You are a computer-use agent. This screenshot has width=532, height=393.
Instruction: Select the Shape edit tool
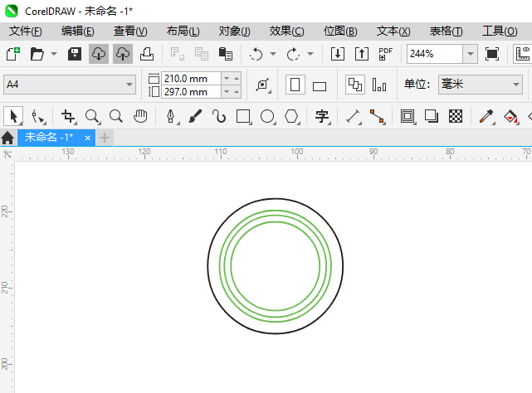tap(37, 117)
